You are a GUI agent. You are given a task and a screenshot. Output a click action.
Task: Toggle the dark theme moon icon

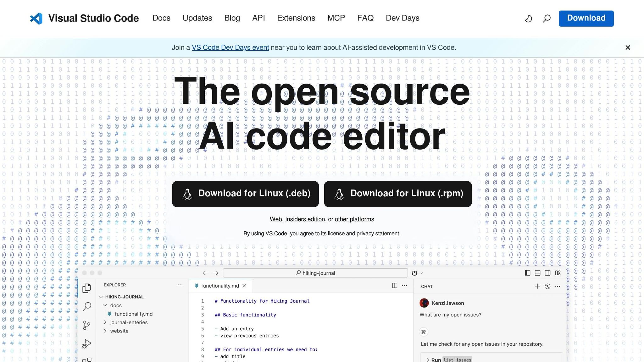point(528,19)
